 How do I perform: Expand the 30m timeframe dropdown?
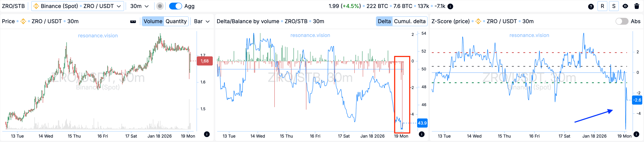click(139, 6)
